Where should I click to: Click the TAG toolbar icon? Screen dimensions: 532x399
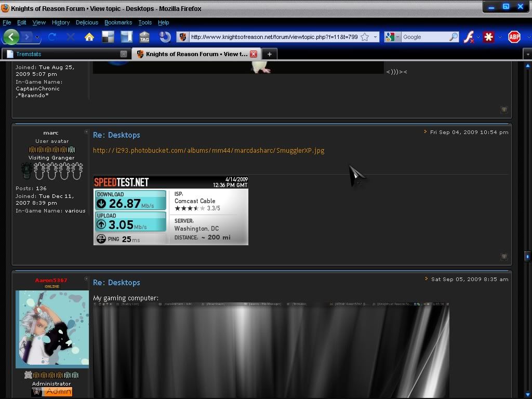144,37
